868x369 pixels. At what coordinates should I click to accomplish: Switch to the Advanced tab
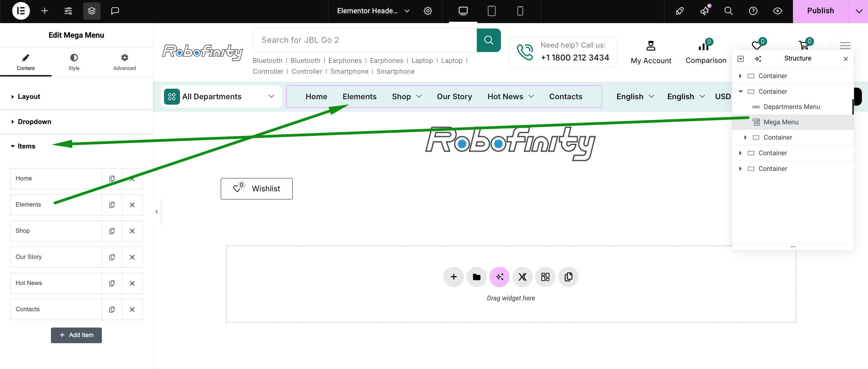point(125,62)
